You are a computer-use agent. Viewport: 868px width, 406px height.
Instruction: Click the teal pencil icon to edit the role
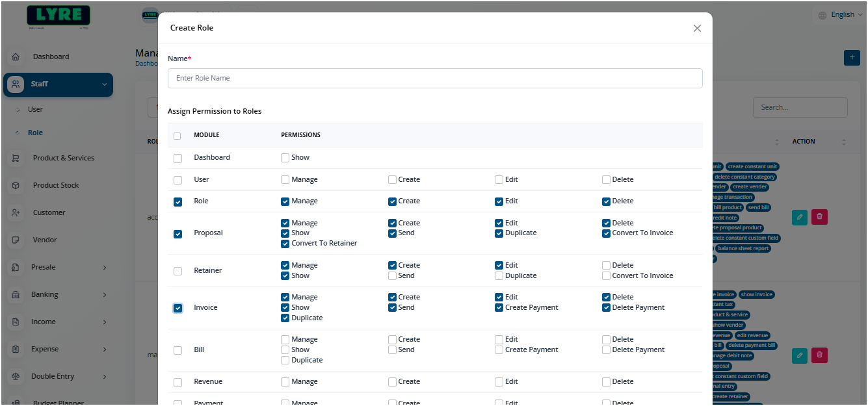tap(799, 217)
